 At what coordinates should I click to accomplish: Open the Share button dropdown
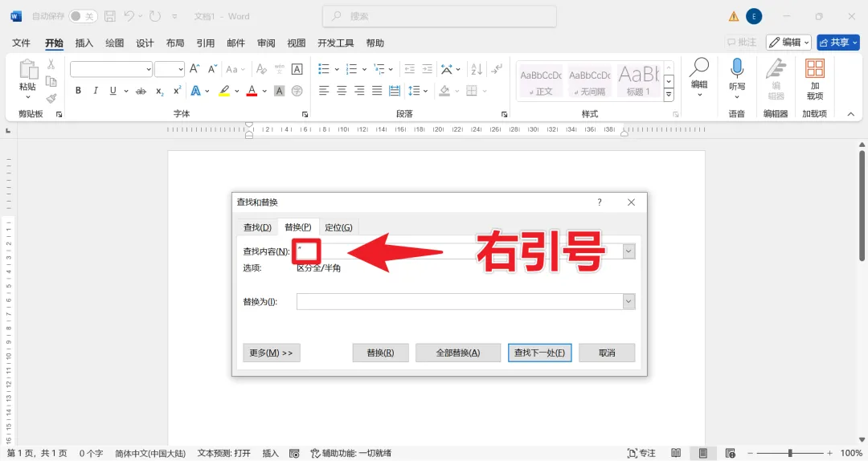855,42
